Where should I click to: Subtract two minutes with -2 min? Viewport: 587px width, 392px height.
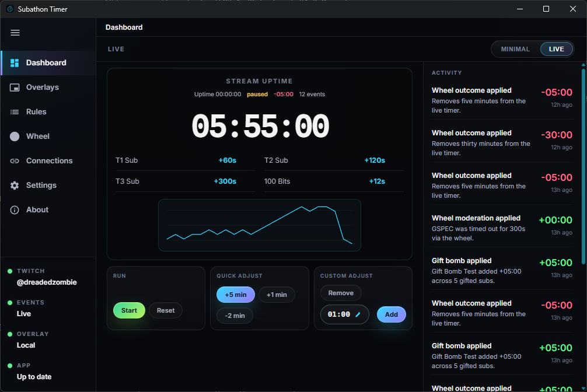(235, 316)
